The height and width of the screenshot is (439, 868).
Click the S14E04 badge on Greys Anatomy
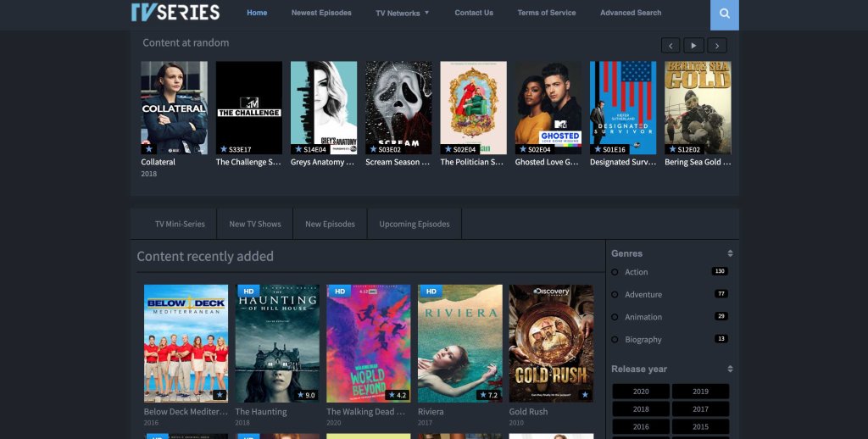tap(310, 149)
